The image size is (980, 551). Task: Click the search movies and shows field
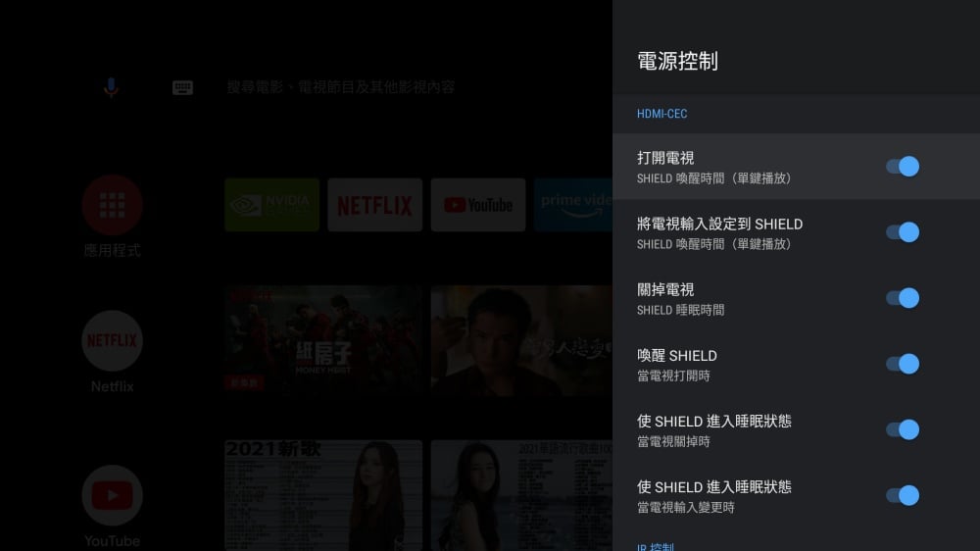click(341, 87)
